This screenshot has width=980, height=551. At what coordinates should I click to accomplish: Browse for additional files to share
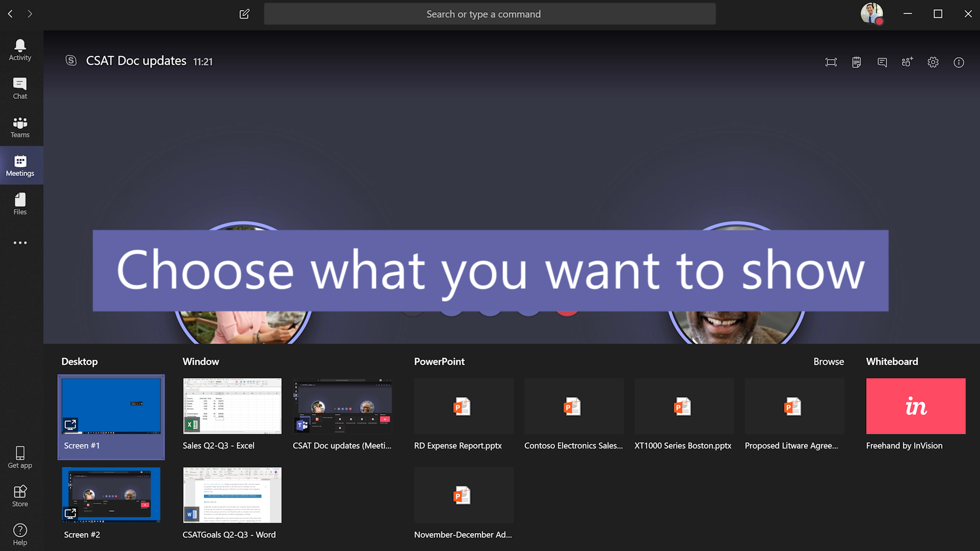click(x=829, y=361)
